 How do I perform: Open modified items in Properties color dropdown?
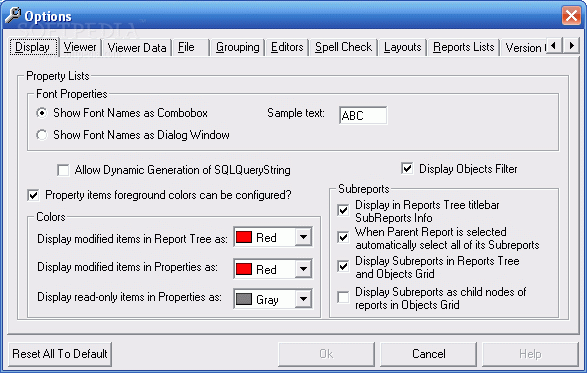pos(303,269)
